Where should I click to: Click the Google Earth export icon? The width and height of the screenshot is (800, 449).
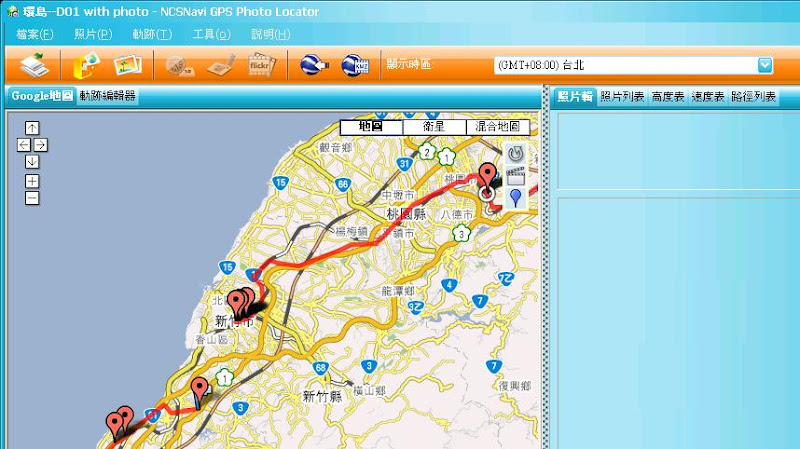314,65
